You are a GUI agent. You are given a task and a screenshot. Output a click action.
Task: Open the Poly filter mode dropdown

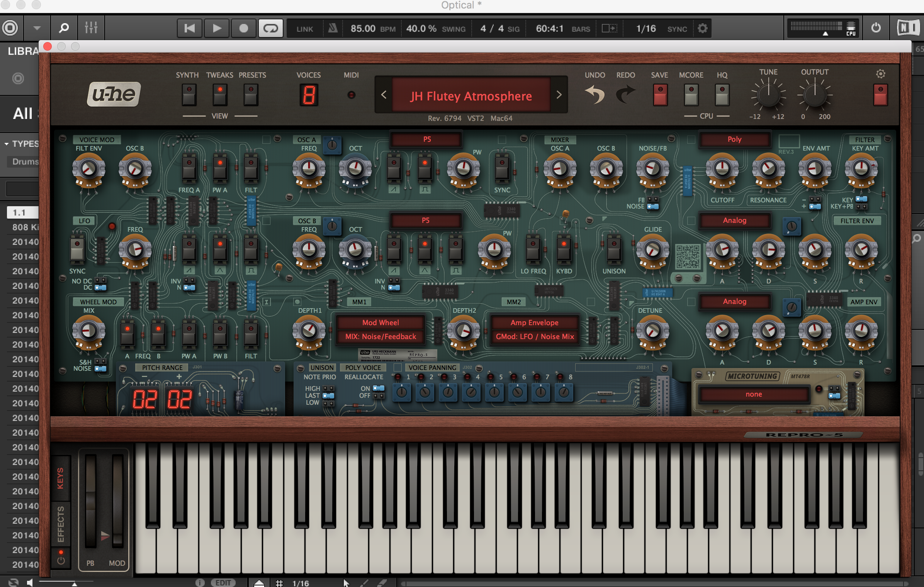pos(734,139)
